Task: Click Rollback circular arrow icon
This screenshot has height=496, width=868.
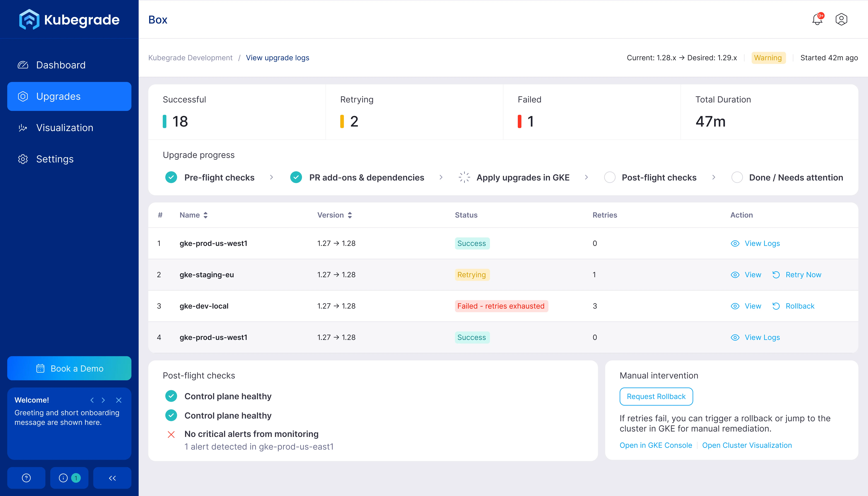Action: pyautogui.click(x=776, y=306)
